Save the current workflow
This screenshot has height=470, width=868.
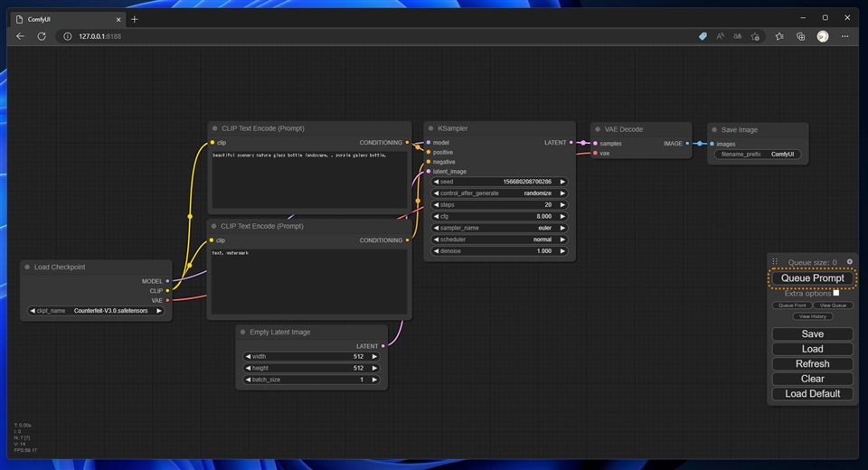click(x=812, y=334)
